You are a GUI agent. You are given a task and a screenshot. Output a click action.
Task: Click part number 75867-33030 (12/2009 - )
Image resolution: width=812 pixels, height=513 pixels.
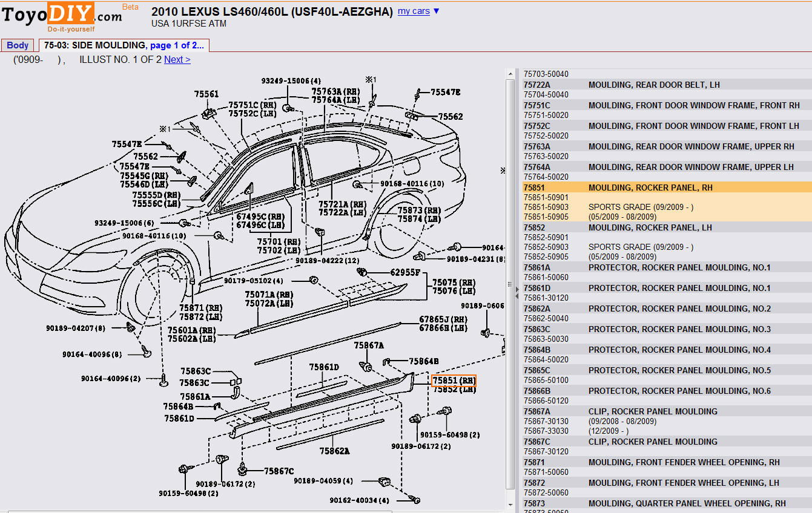coord(546,431)
